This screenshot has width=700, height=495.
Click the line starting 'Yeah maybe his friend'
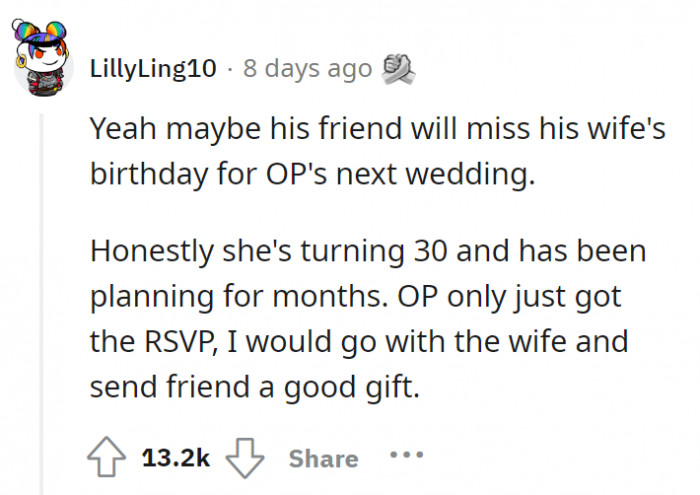click(x=377, y=131)
